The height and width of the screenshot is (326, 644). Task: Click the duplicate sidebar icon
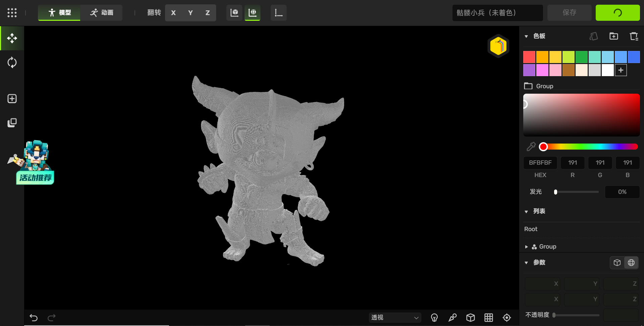pos(12,123)
